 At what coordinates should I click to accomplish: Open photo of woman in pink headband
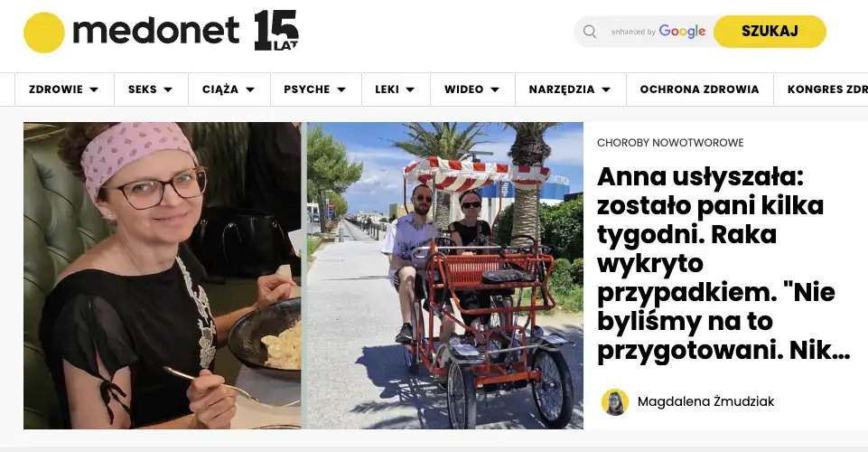coord(163,276)
